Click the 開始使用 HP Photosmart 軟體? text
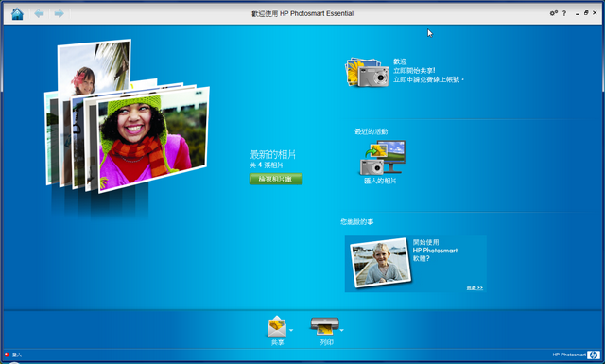The image size is (605, 364). (x=435, y=251)
